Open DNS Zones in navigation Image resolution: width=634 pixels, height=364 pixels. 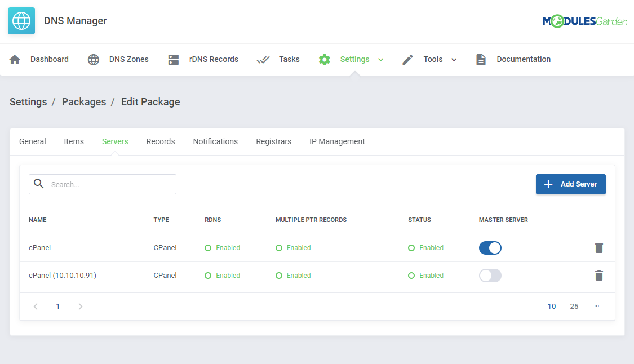coord(128,59)
